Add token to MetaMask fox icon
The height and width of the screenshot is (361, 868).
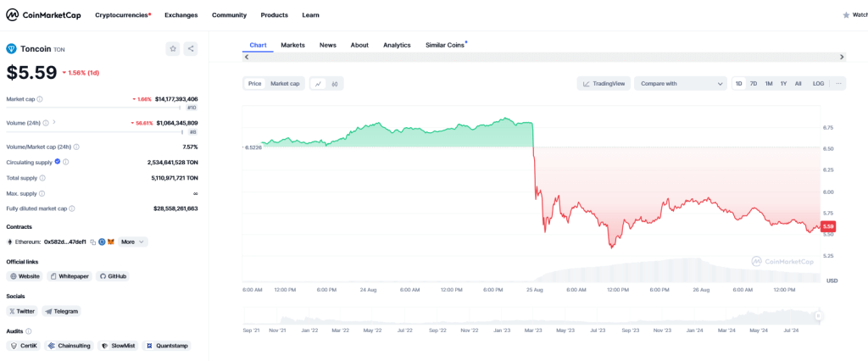tap(111, 242)
